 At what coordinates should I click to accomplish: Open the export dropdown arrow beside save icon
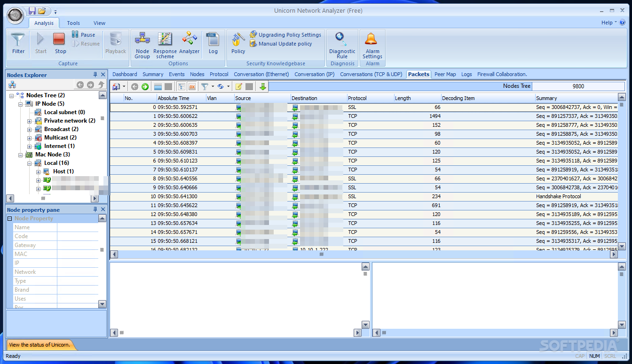[124, 86]
